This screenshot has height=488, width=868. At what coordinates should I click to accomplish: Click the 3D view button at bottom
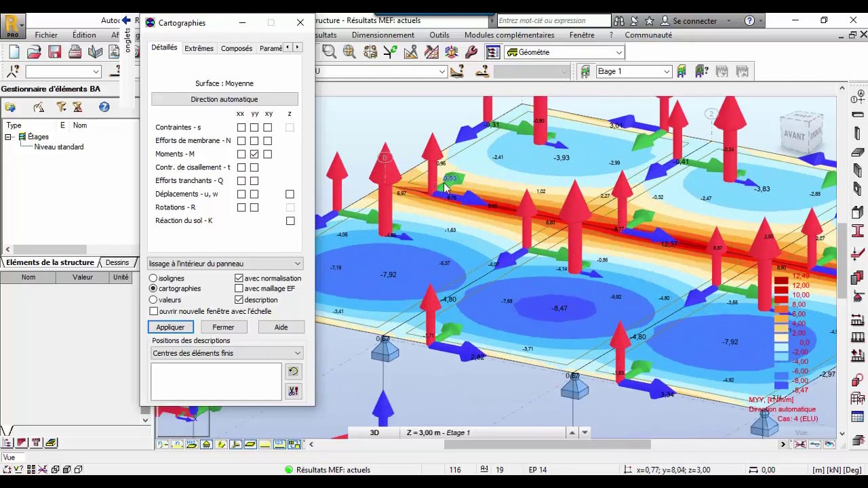point(374,432)
